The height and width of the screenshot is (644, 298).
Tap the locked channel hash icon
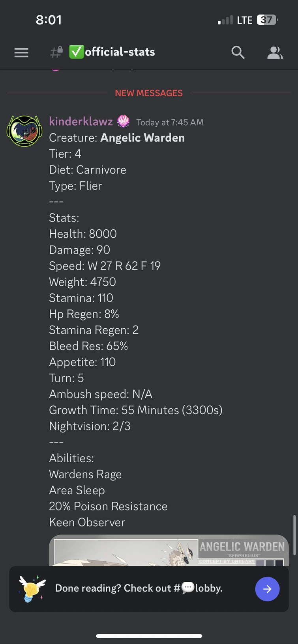(x=56, y=52)
